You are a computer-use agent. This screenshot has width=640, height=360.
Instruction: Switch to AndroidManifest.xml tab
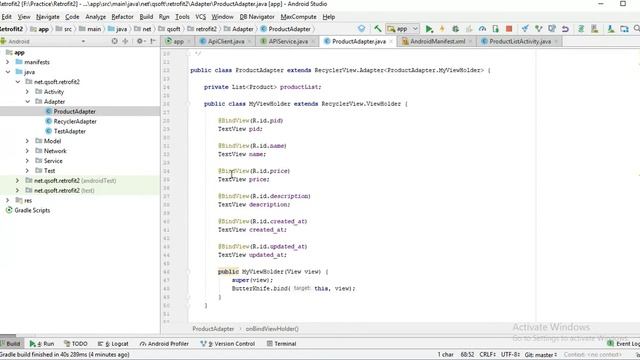click(438, 41)
